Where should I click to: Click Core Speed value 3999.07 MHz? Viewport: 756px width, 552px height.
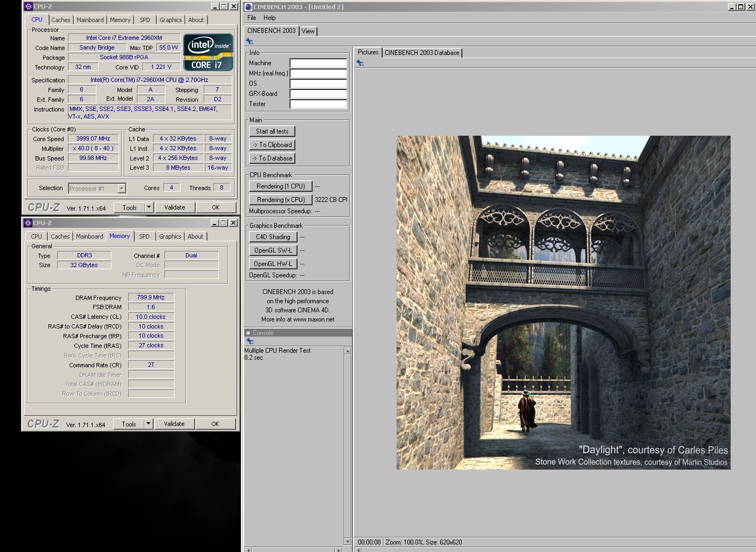(x=93, y=138)
